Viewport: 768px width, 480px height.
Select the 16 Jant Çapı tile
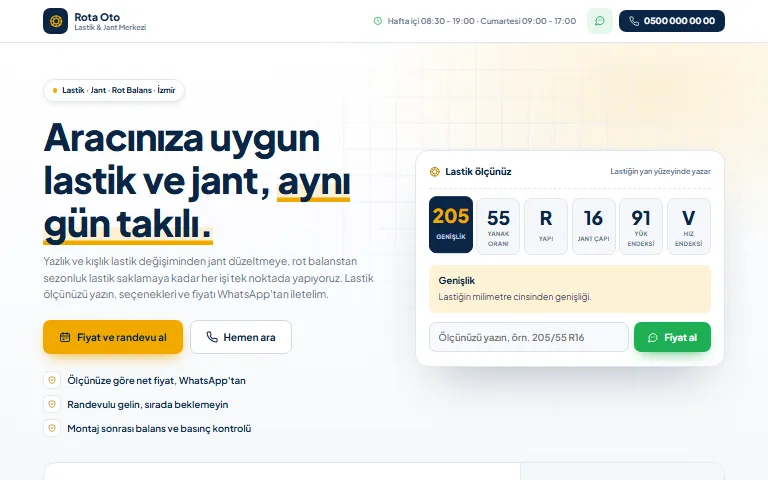point(593,226)
